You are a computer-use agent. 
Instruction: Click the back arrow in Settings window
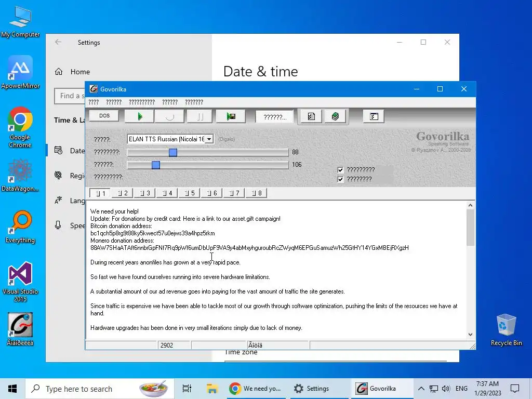click(58, 42)
